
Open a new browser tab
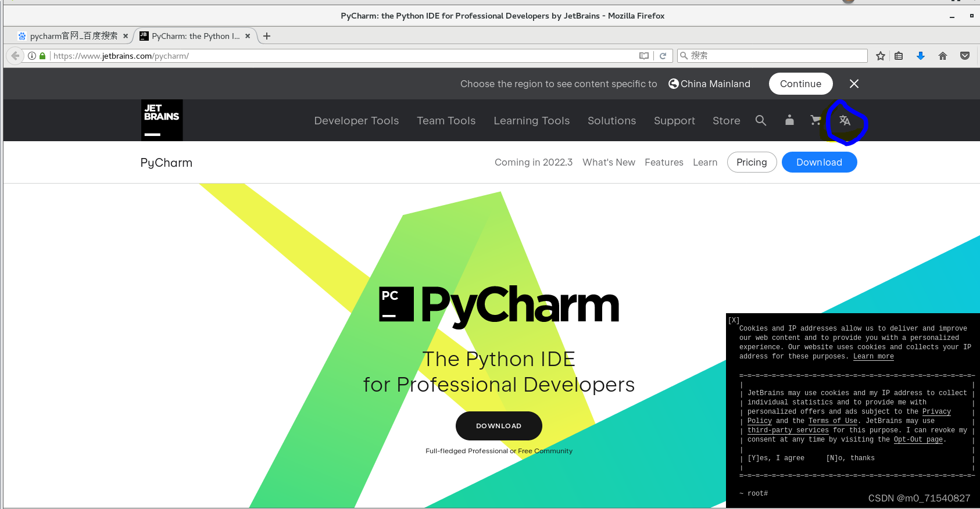[x=267, y=36]
